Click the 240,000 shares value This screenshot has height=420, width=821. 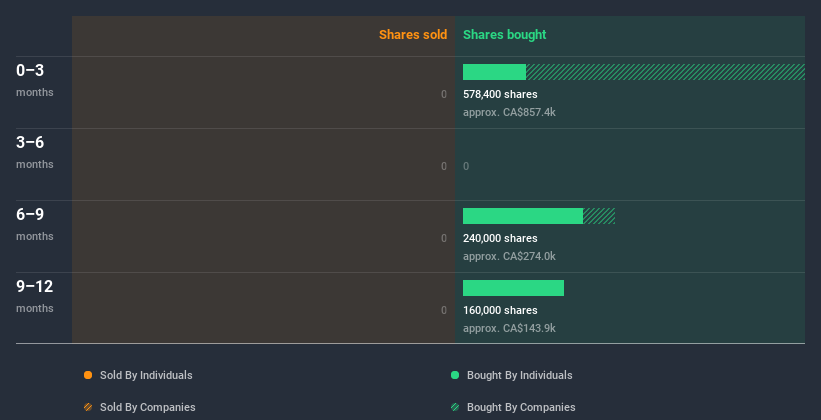click(500, 238)
